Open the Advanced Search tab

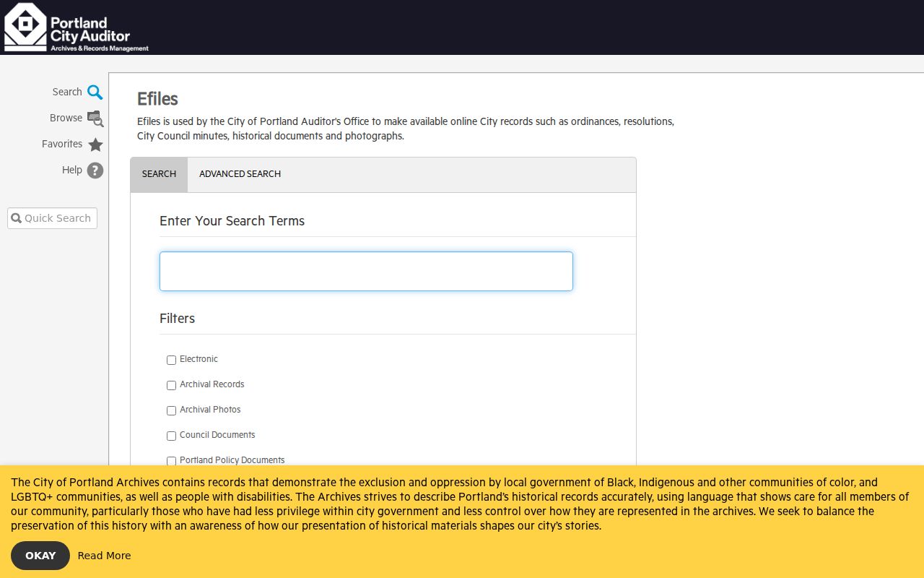click(240, 174)
